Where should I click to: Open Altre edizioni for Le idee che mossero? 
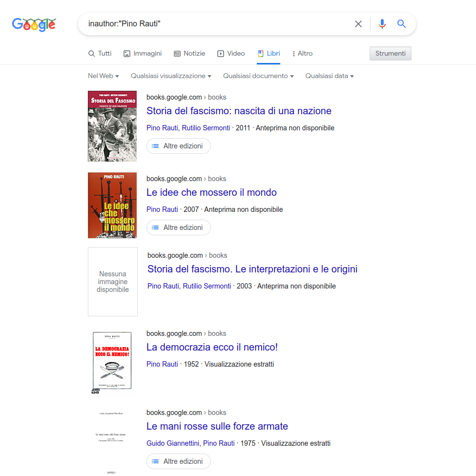179,228
